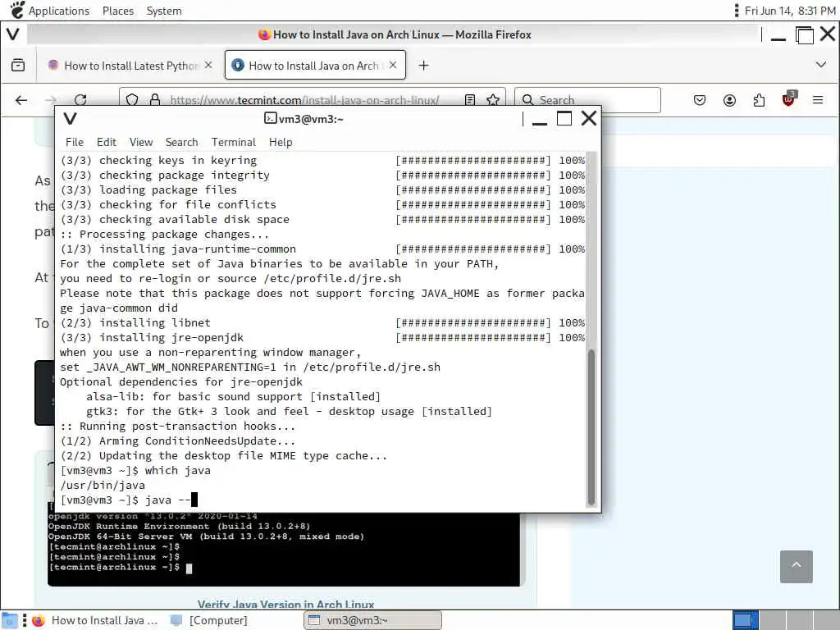Go forward with Firefox forward arrow
This screenshot has height=630, width=840.
point(51,100)
